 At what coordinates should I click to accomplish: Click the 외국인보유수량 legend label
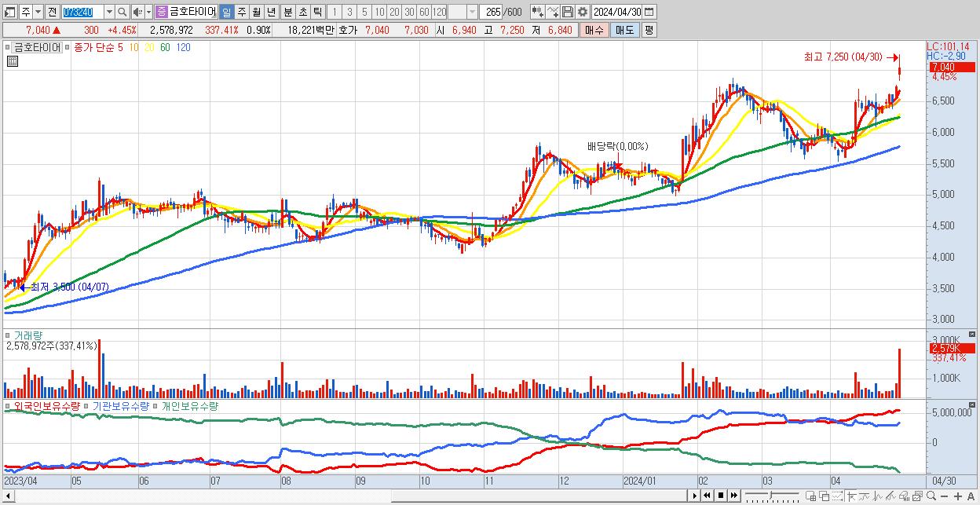tap(46, 406)
